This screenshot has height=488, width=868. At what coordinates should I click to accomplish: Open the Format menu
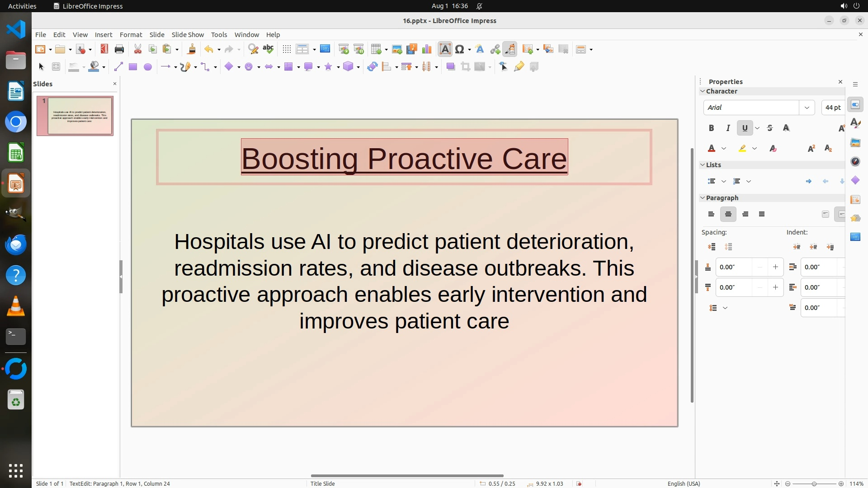pyautogui.click(x=131, y=35)
